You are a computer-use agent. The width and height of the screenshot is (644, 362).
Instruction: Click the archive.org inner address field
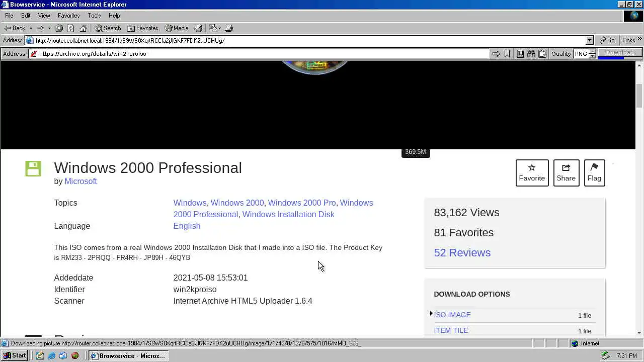(263, 54)
